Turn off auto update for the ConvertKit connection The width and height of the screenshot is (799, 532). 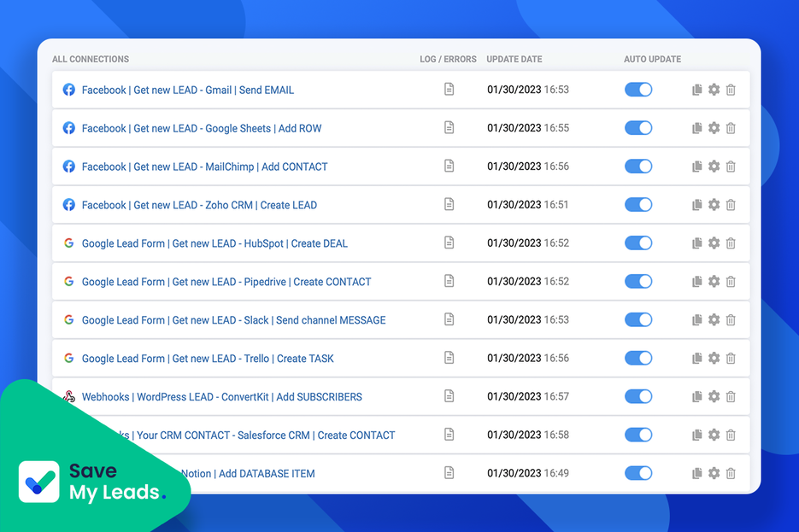pyautogui.click(x=638, y=396)
